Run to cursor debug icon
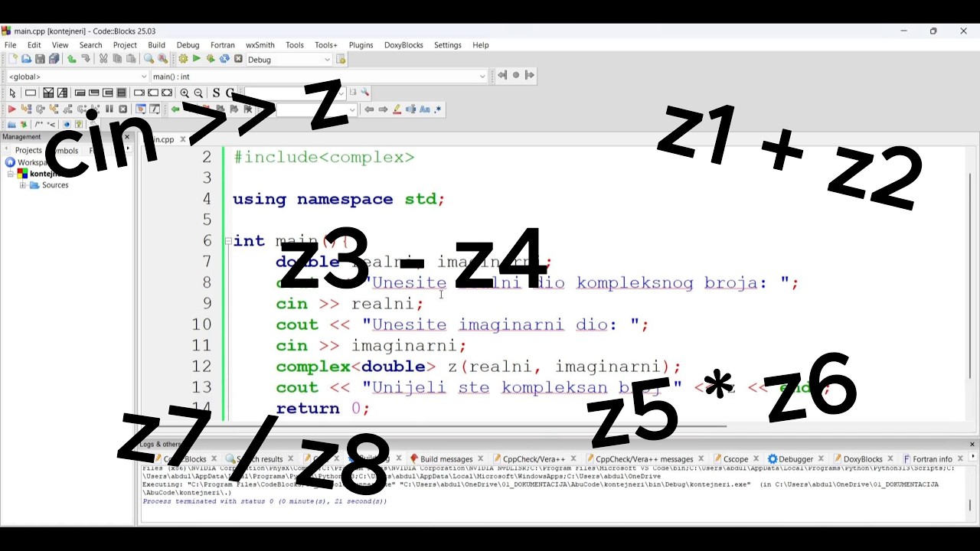Viewport: 980px width, 551px height. (x=26, y=109)
